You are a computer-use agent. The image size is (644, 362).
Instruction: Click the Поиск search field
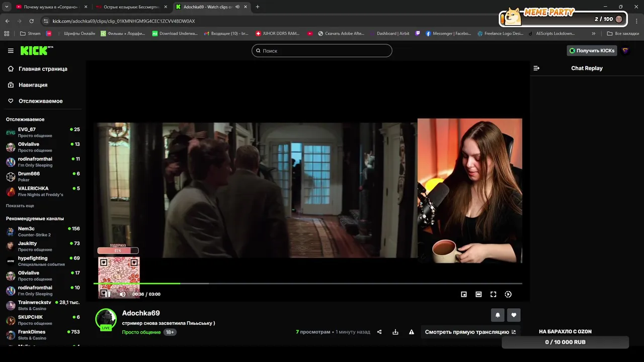tap(322, 51)
